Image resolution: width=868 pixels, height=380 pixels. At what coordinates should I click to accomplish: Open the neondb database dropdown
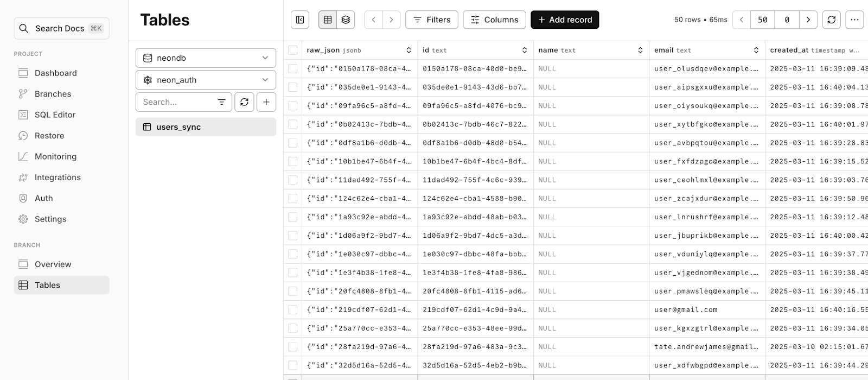(206, 58)
